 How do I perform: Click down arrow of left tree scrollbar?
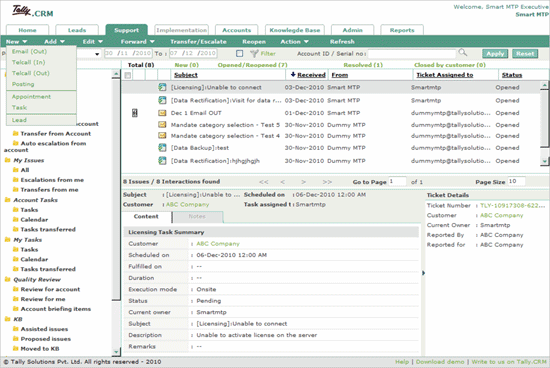coord(116,352)
